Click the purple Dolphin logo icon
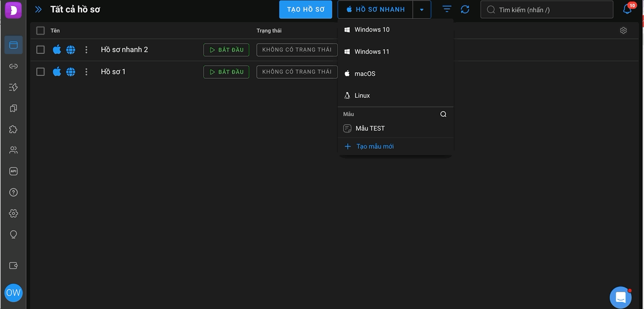 (14, 10)
